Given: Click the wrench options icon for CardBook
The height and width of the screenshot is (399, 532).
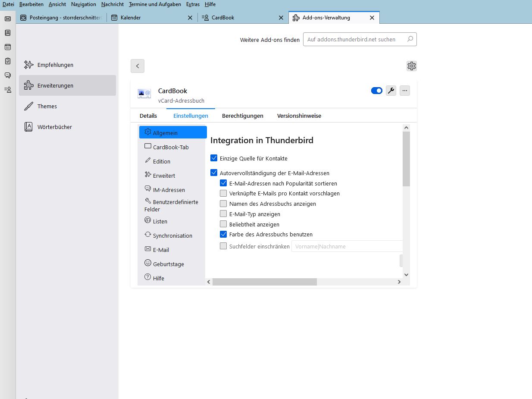Looking at the screenshot, I should pos(391,91).
